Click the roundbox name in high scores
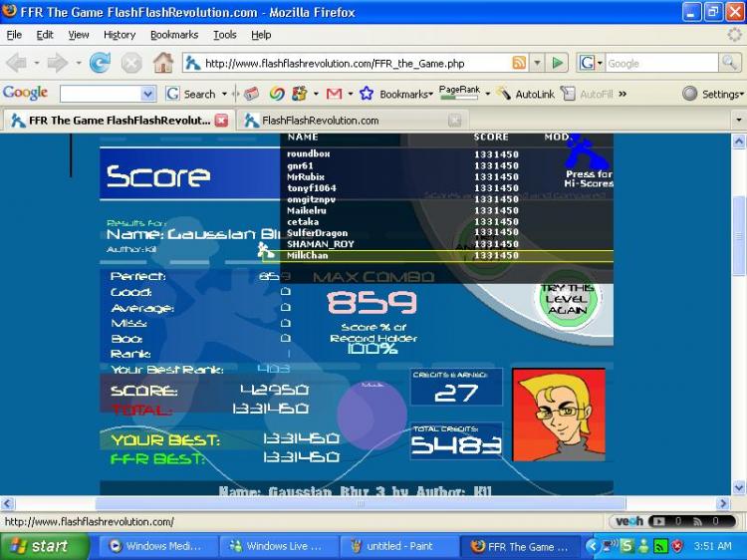 tap(308, 153)
